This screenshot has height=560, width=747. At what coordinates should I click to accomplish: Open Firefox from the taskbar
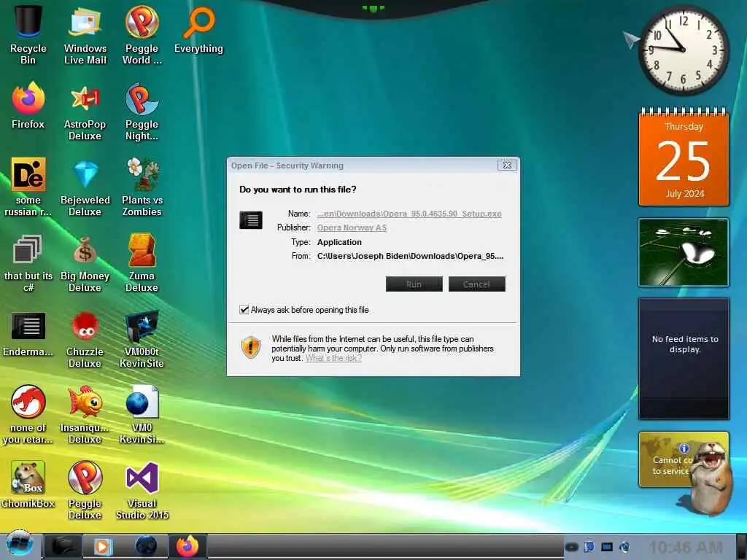(x=187, y=545)
